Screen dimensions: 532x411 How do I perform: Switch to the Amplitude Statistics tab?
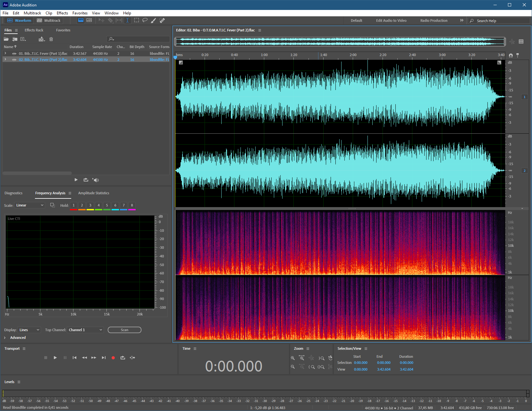94,193
